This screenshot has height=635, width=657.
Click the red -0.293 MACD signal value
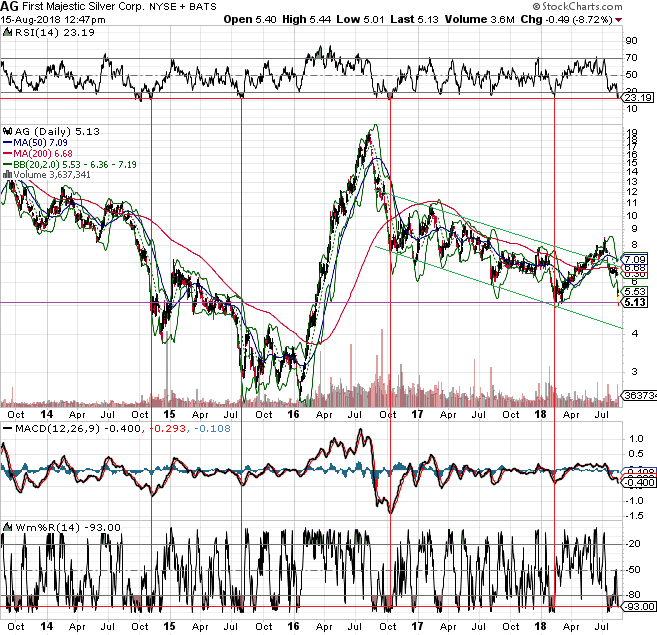[168, 429]
